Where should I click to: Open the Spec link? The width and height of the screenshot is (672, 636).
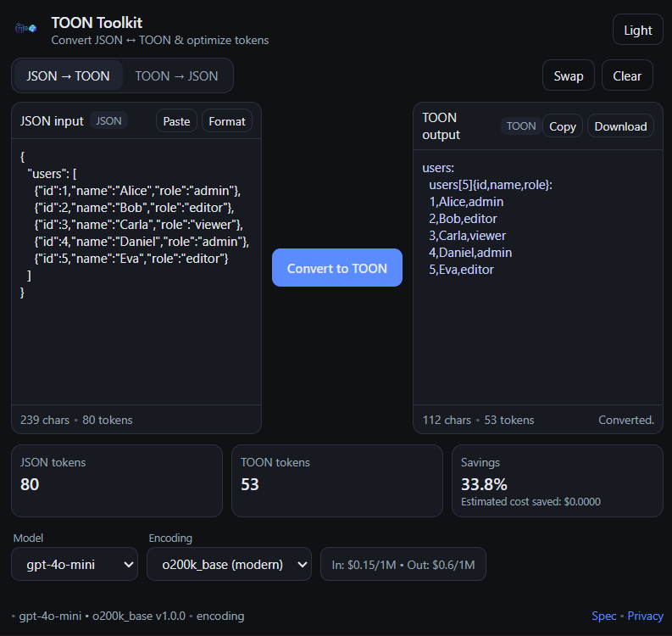click(603, 616)
